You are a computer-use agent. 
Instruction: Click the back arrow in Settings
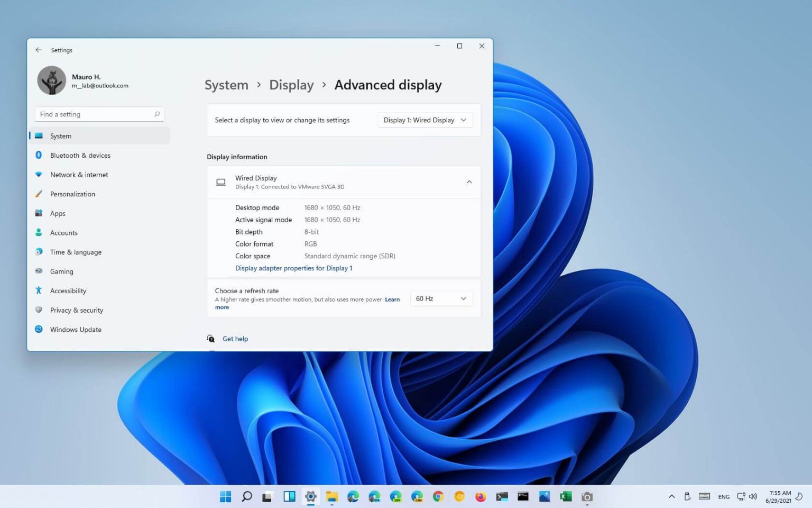point(39,50)
